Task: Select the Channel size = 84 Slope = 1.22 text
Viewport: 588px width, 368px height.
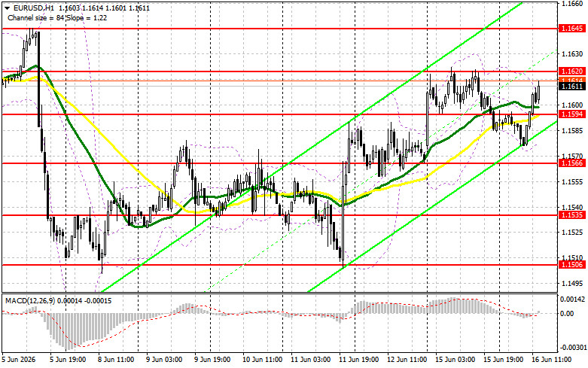Action: point(57,18)
